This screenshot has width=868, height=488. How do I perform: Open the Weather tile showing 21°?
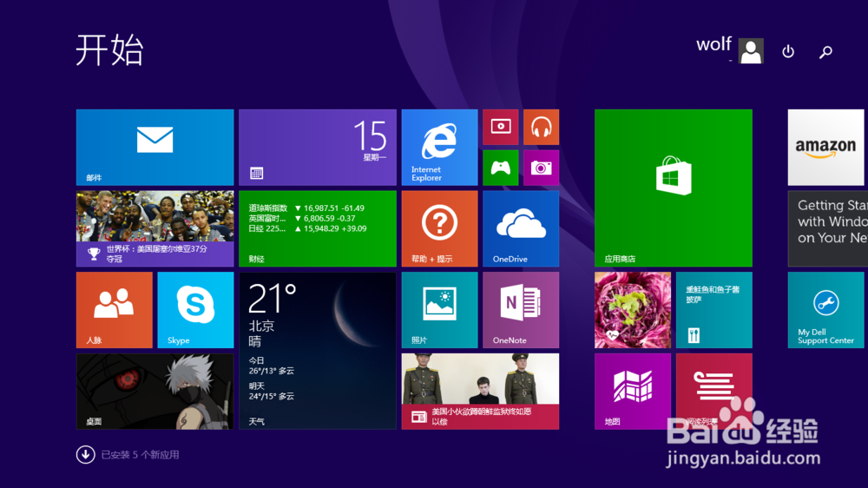point(318,351)
